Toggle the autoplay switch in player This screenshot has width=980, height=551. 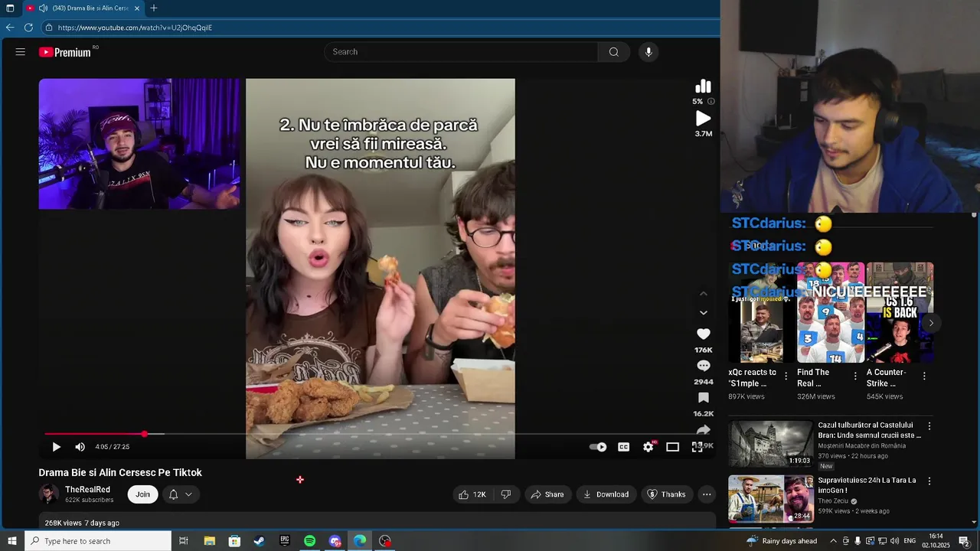pos(598,447)
